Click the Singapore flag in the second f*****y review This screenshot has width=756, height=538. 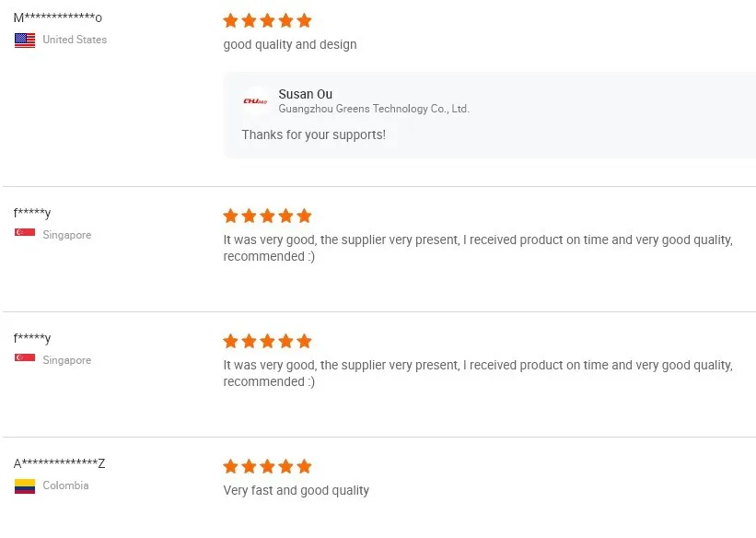(x=25, y=359)
